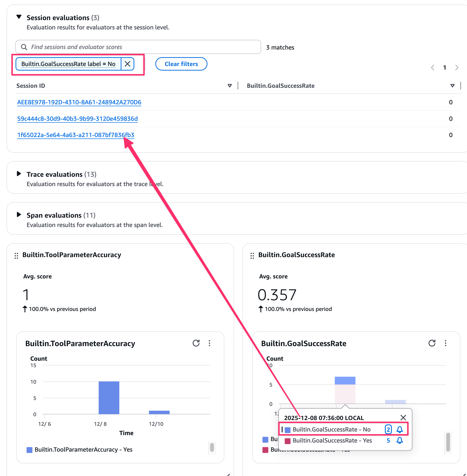Click the Clear filters button
This screenshot has height=476, width=467.
click(x=181, y=64)
